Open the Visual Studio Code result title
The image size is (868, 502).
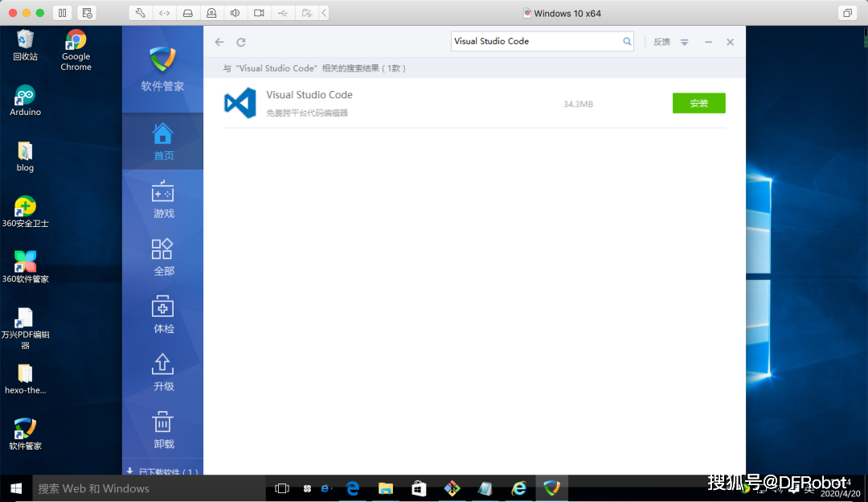coord(309,95)
